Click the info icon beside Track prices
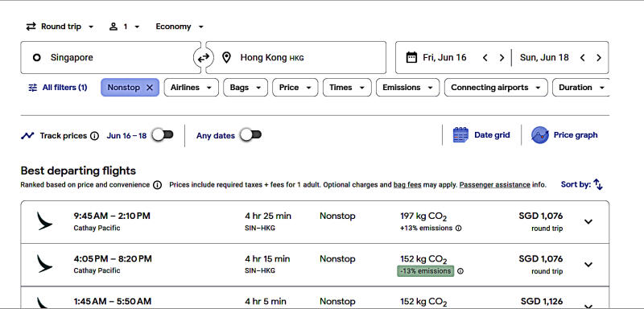 [x=94, y=136]
